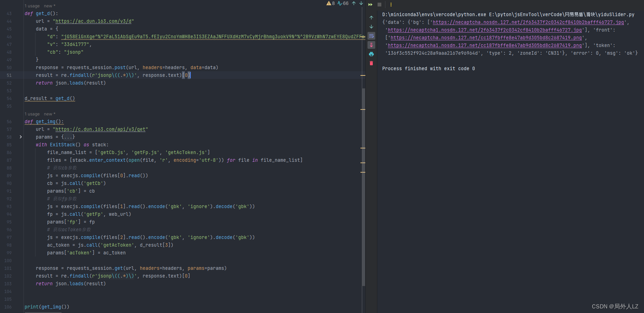The image size is (644, 313).
Task: Expand the collapsed {...} params placeholder
Action: [68, 137]
